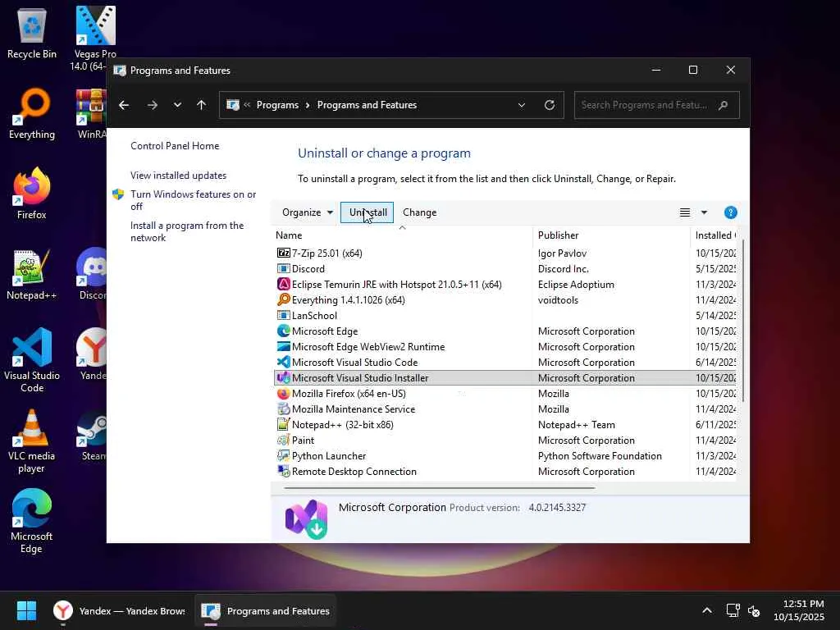Click the Visual Studio Installer details icon

306,518
